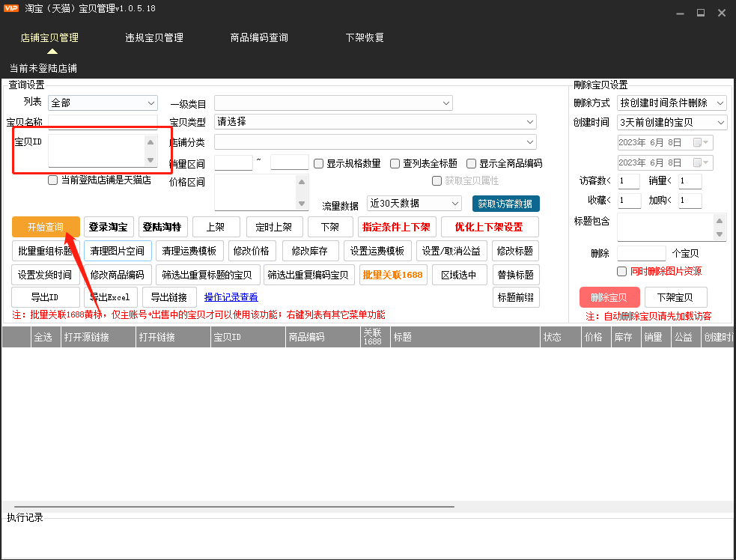Image resolution: width=736 pixels, height=560 pixels.
Task: Open 流量数据 dropdown showing 近30天数据
Action: (414, 203)
